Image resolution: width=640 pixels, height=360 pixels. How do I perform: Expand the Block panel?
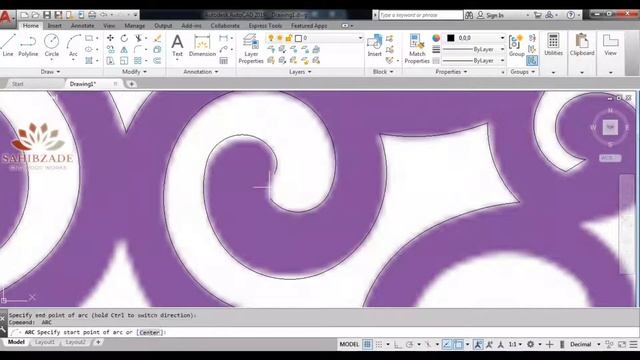(x=383, y=72)
